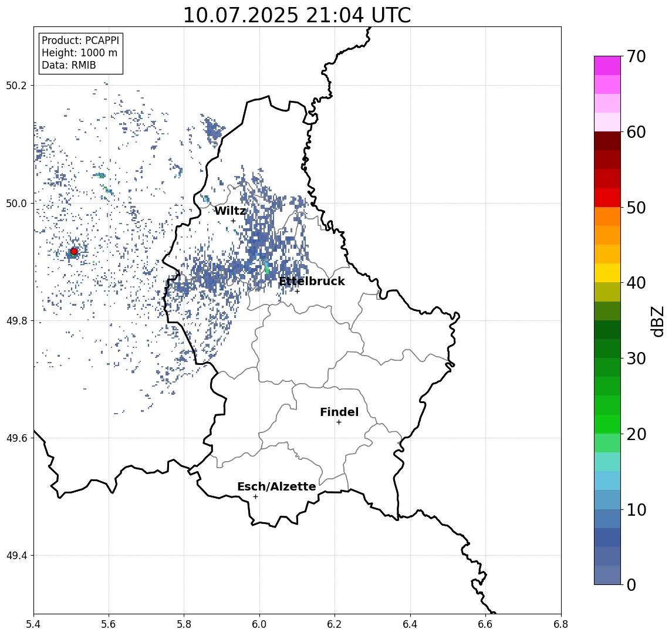Click the latitude label 50.2

(16, 85)
